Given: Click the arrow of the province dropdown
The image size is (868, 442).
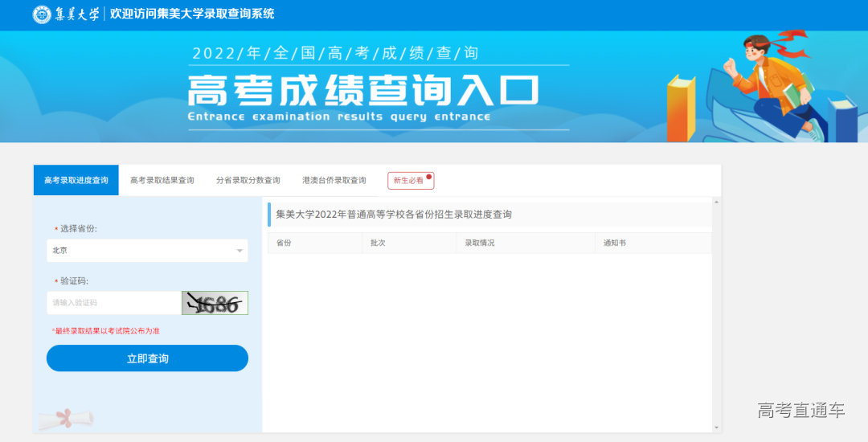Looking at the screenshot, I should pyautogui.click(x=240, y=252).
